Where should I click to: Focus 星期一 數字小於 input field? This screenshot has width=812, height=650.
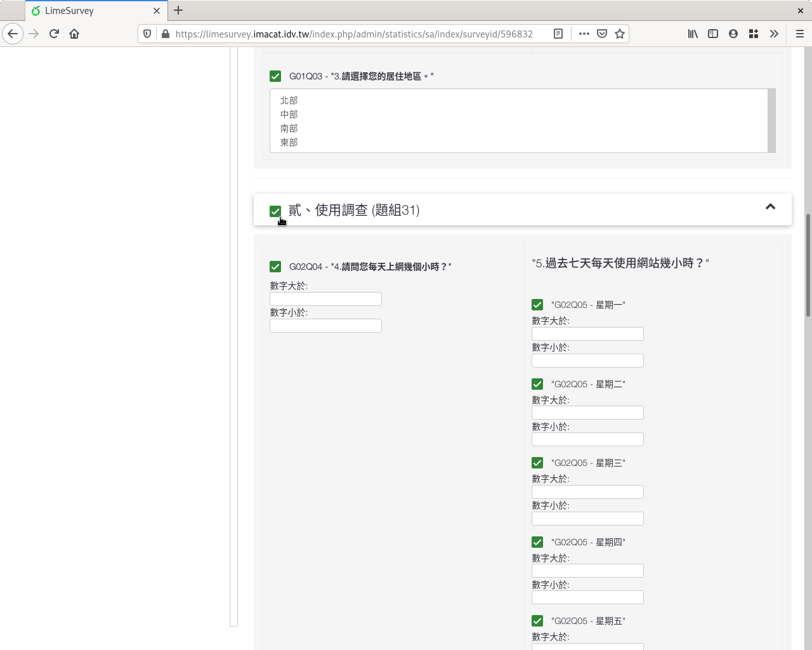(x=587, y=361)
